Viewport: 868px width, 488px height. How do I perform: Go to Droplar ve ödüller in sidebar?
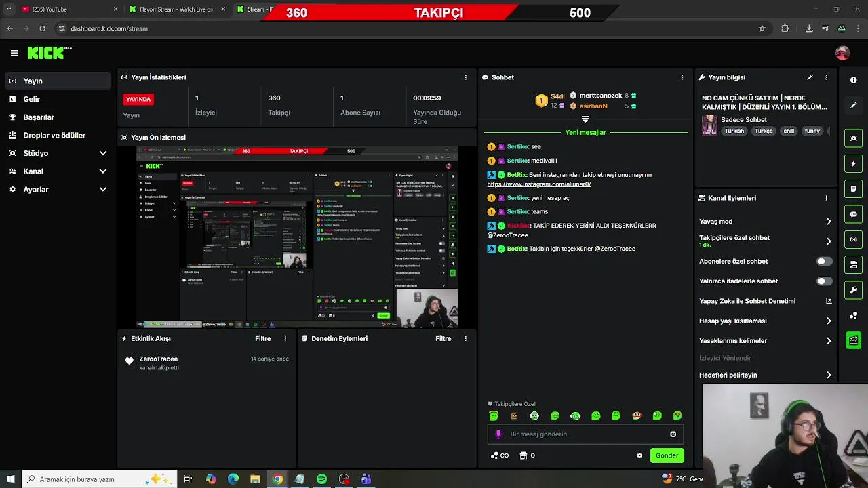[58, 136]
